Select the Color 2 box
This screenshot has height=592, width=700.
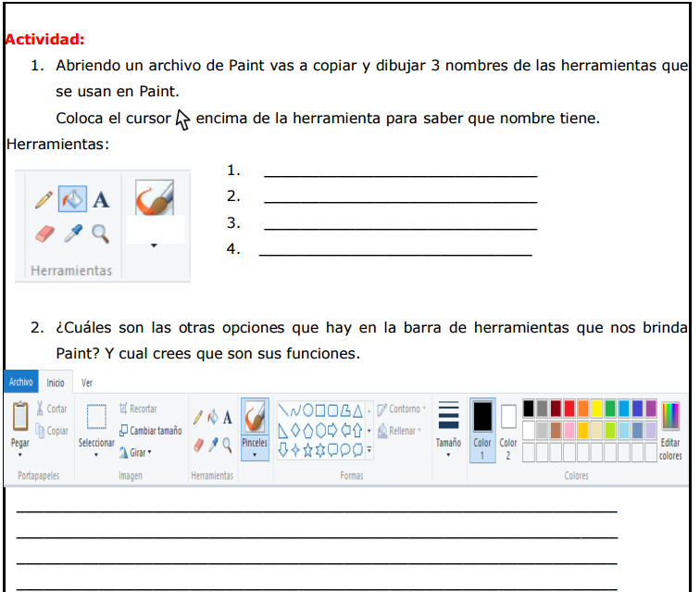click(x=508, y=428)
